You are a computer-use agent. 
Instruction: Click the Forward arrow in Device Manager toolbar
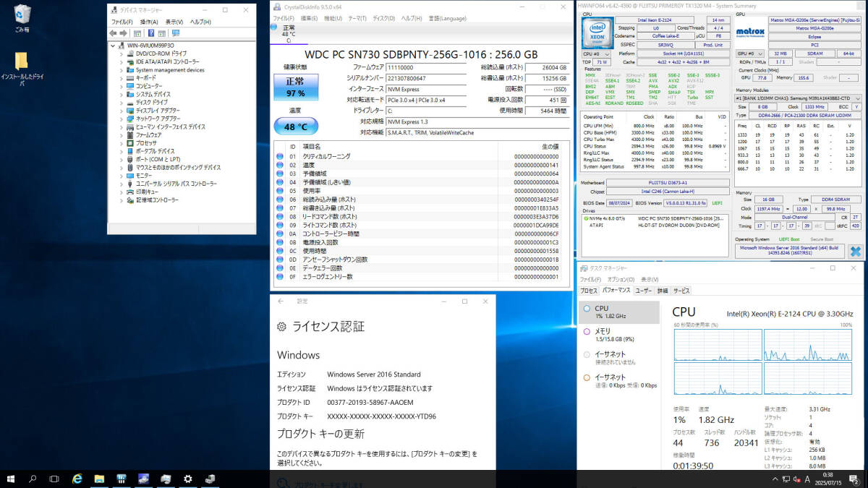(124, 33)
